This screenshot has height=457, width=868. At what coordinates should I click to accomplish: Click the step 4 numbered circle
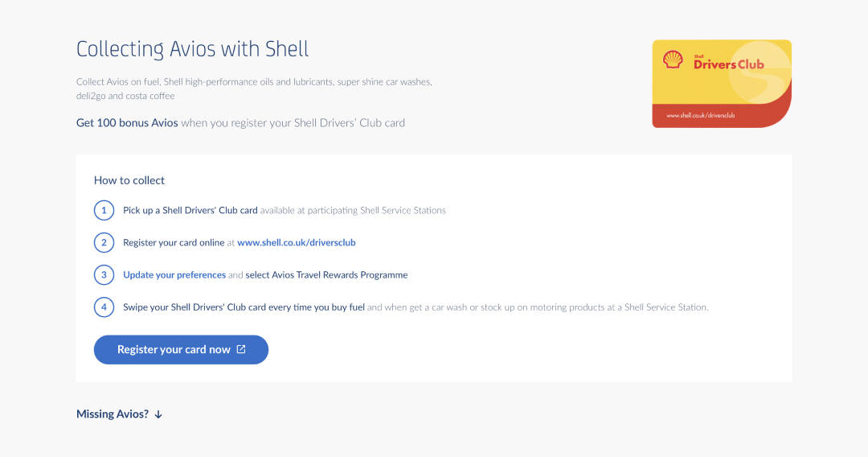[104, 307]
